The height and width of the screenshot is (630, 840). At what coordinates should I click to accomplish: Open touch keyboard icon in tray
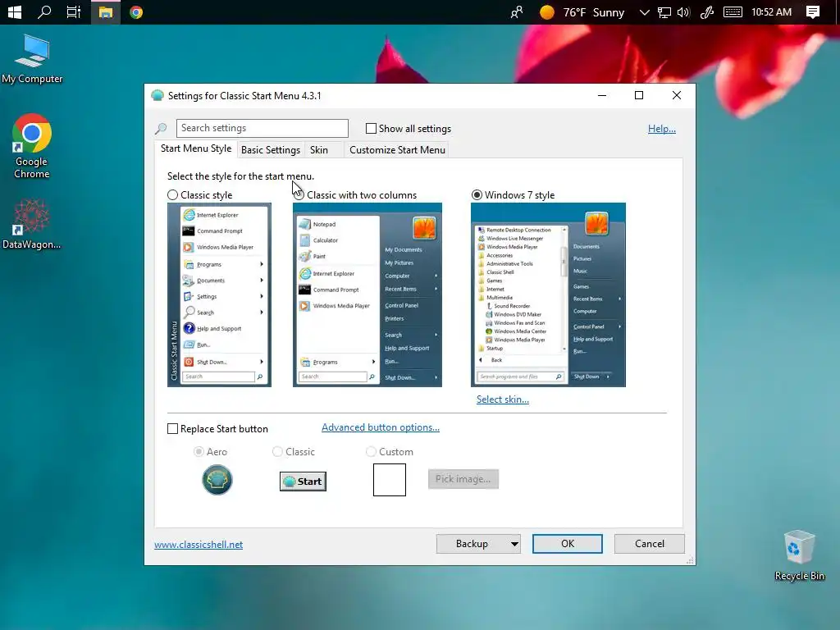[733, 12]
